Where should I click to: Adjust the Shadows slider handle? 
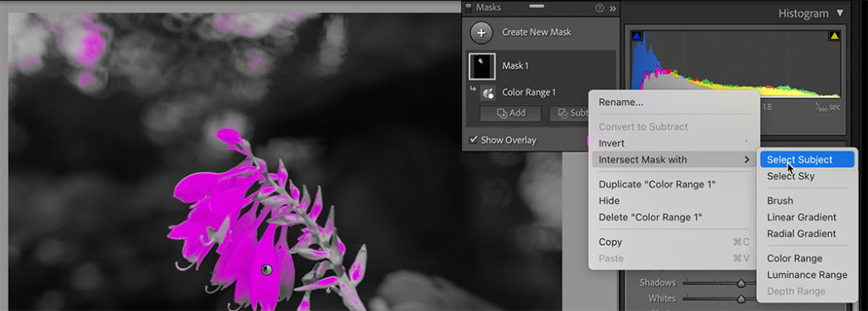click(x=741, y=283)
